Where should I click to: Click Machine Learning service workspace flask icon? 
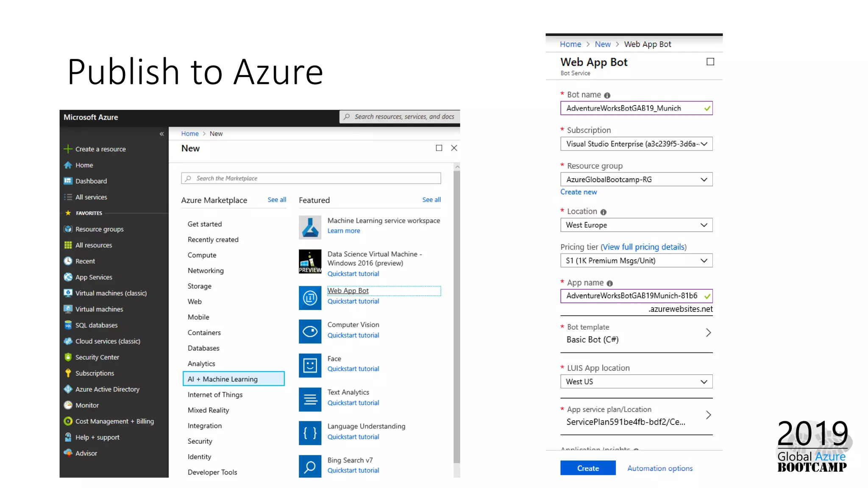(310, 227)
